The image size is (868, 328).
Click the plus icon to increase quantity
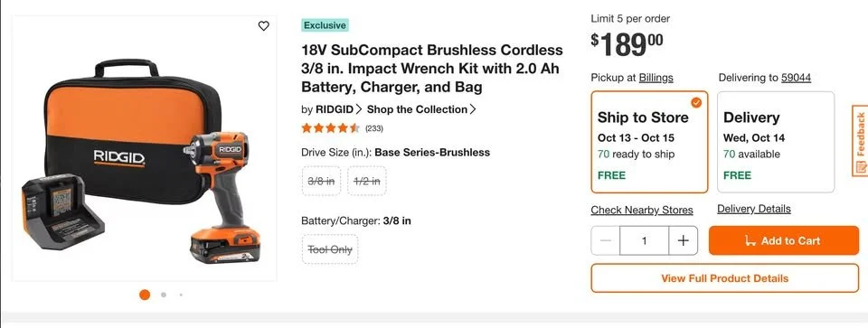684,240
